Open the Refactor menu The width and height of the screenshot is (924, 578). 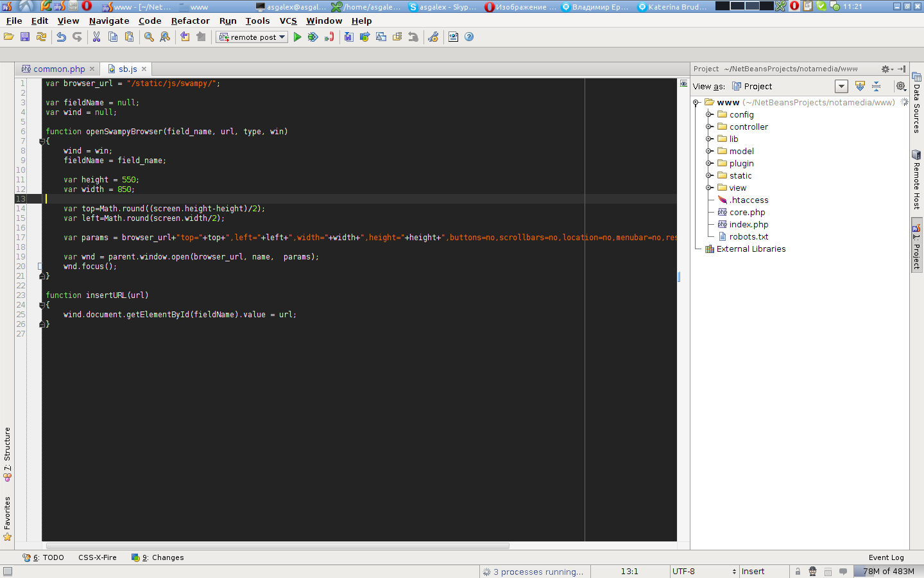pyautogui.click(x=190, y=21)
